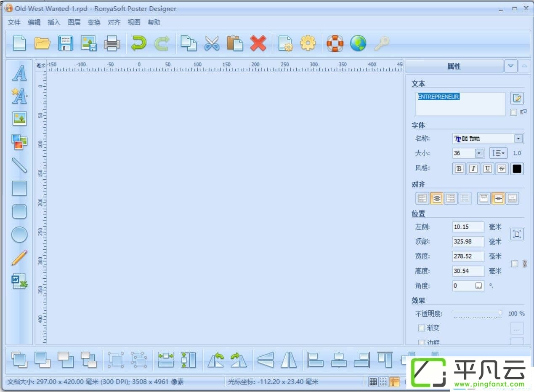The image size is (534, 392).
Task: Select the Rectangle shape tool
Action: click(19, 188)
